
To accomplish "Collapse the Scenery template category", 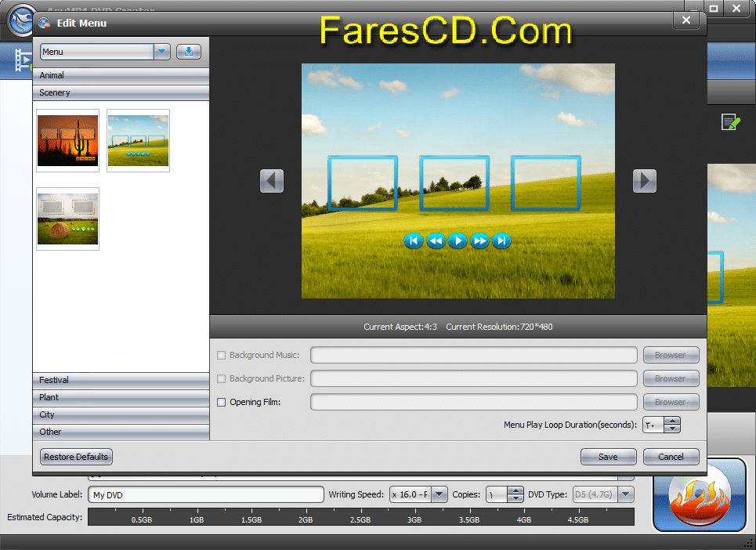I will [x=121, y=92].
